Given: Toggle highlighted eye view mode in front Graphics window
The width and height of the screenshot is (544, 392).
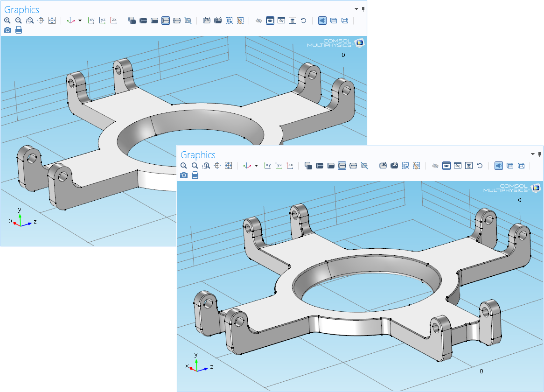Looking at the screenshot, I should [446, 166].
